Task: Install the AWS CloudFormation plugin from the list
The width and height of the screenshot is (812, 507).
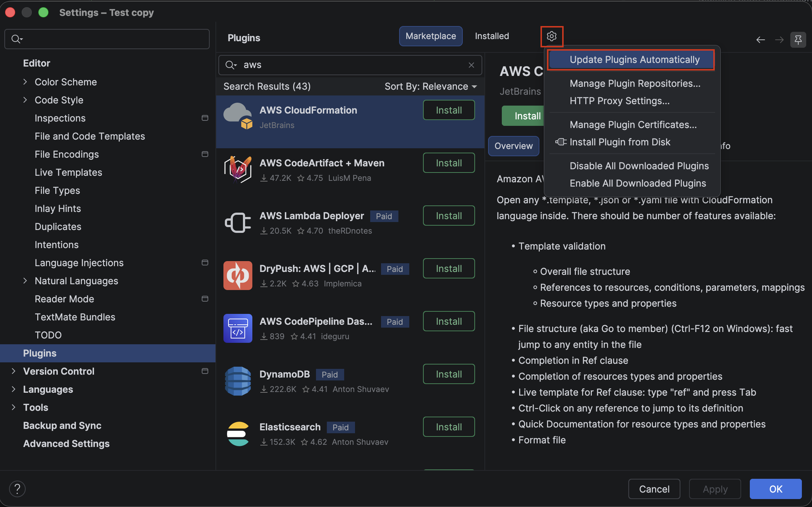Action: [449, 110]
